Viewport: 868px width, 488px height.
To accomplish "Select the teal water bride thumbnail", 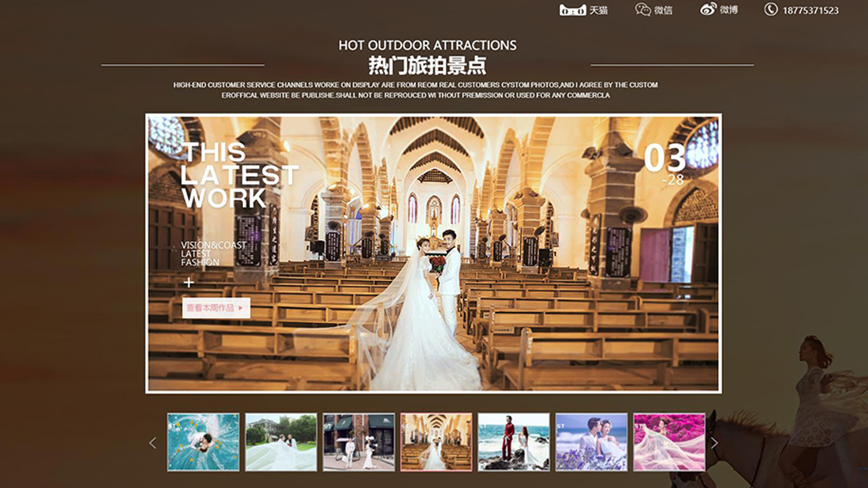I will click(204, 442).
